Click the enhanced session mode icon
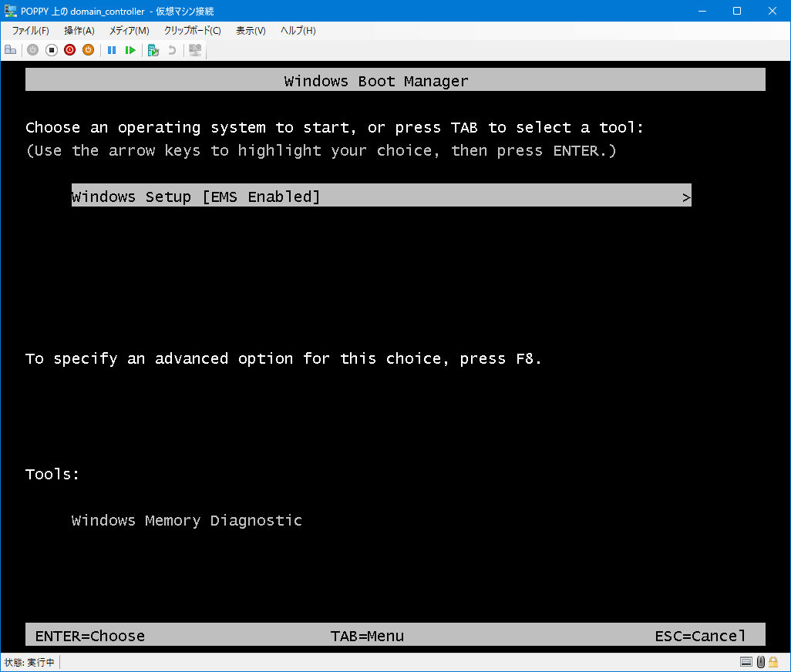Image resolution: width=791 pixels, height=672 pixels. click(195, 50)
